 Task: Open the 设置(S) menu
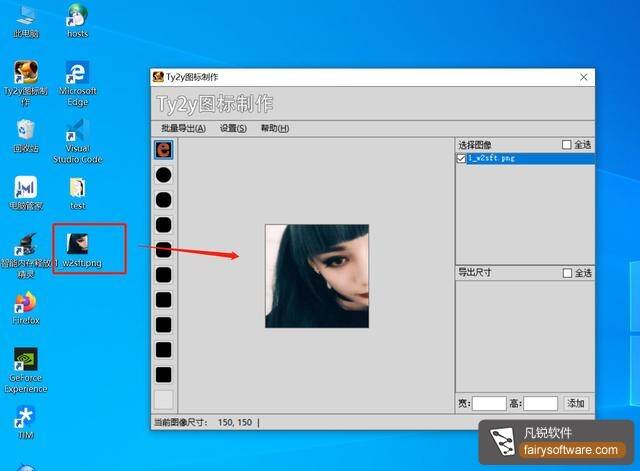[233, 128]
